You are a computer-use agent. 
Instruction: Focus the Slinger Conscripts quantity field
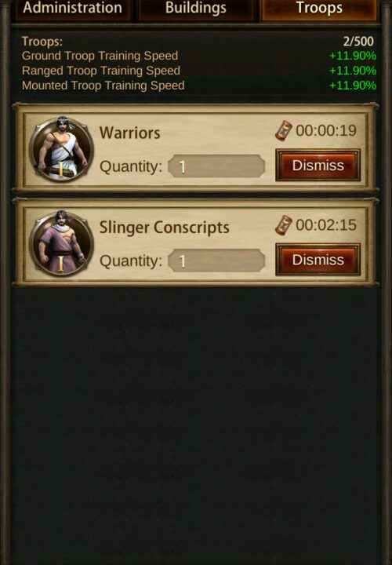[216, 261]
